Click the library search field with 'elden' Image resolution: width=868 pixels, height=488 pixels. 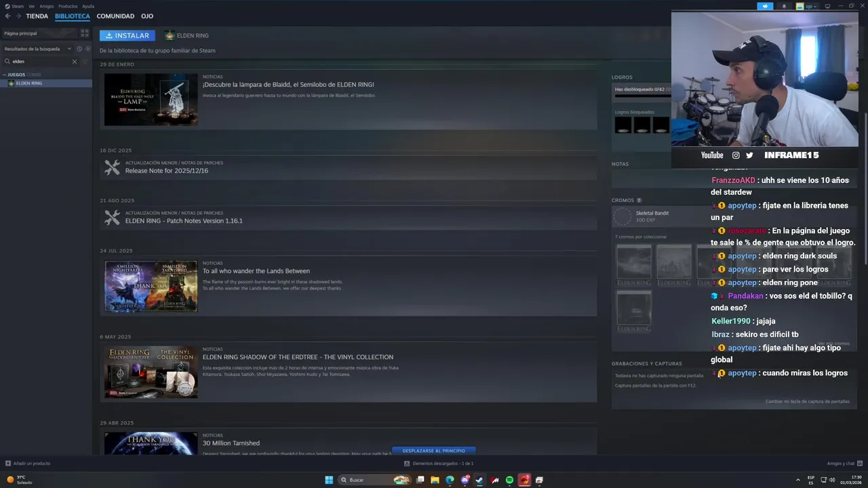point(41,62)
